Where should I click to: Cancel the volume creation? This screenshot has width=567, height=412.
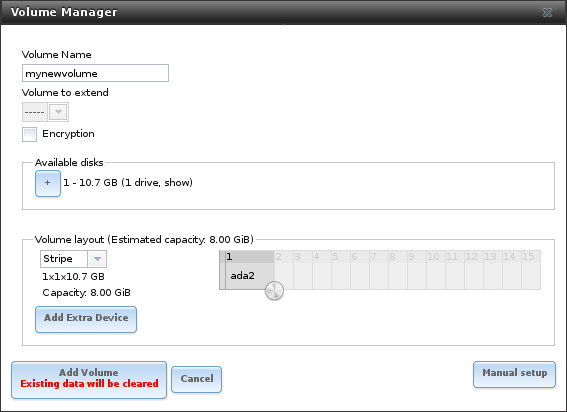click(196, 379)
